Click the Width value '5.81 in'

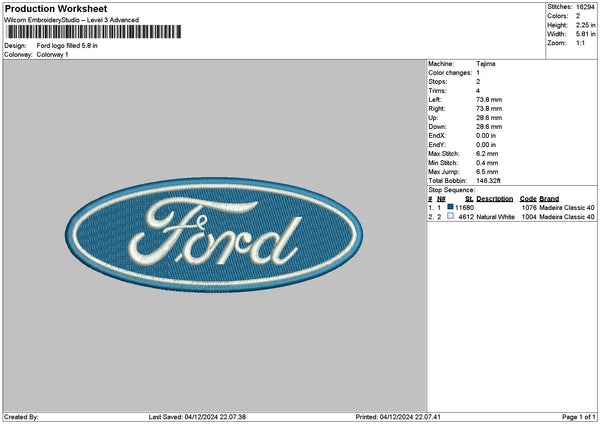click(585, 34)
